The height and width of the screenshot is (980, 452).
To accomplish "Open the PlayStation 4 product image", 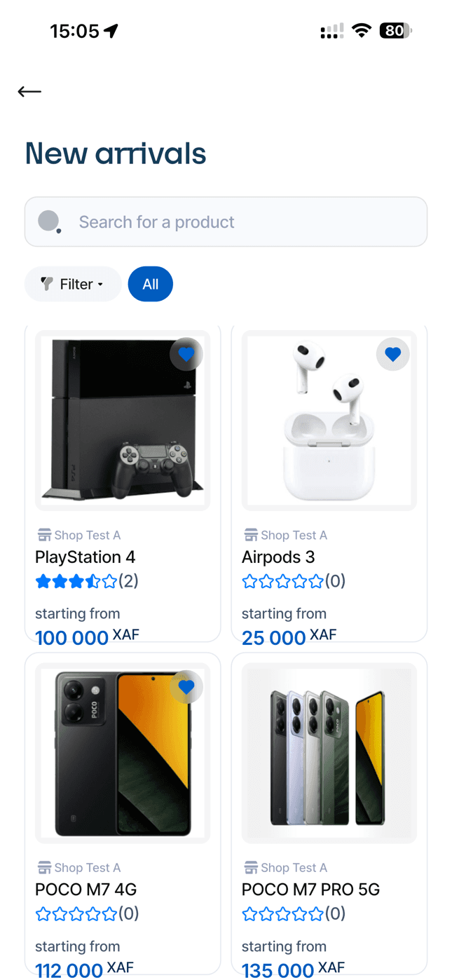I will [123, 421].
